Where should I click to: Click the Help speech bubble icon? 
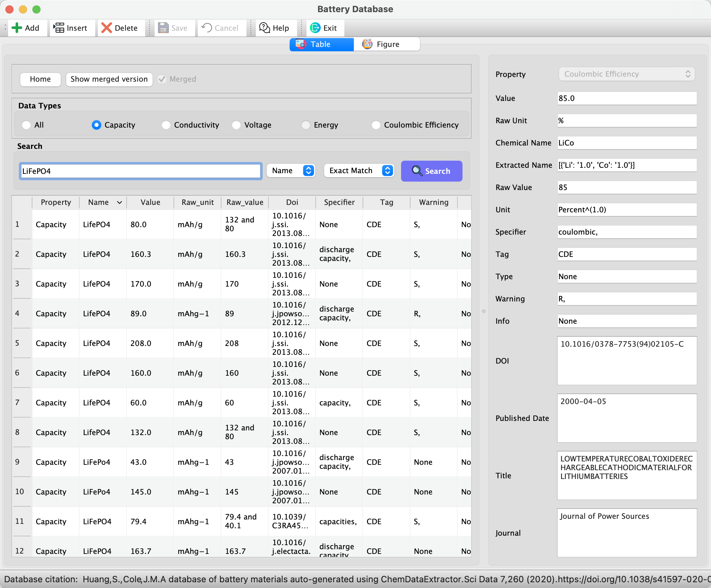click(x=264, y=28)
